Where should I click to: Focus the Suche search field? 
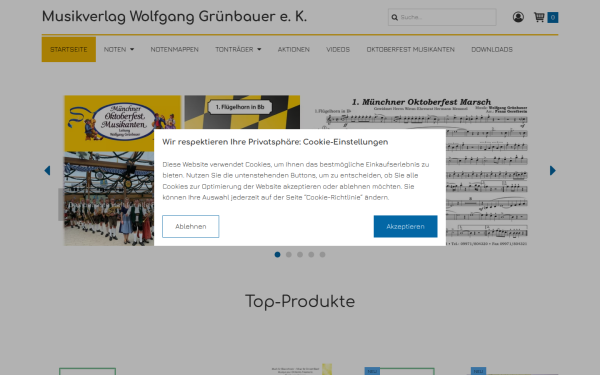point(442,17)
